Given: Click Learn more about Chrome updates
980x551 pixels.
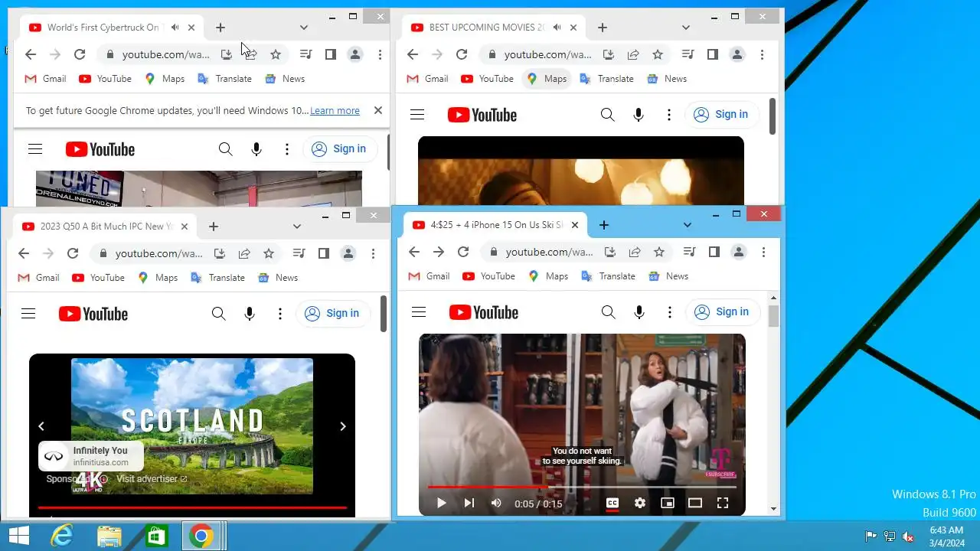Looking at the screenshot, I should 335,111.
